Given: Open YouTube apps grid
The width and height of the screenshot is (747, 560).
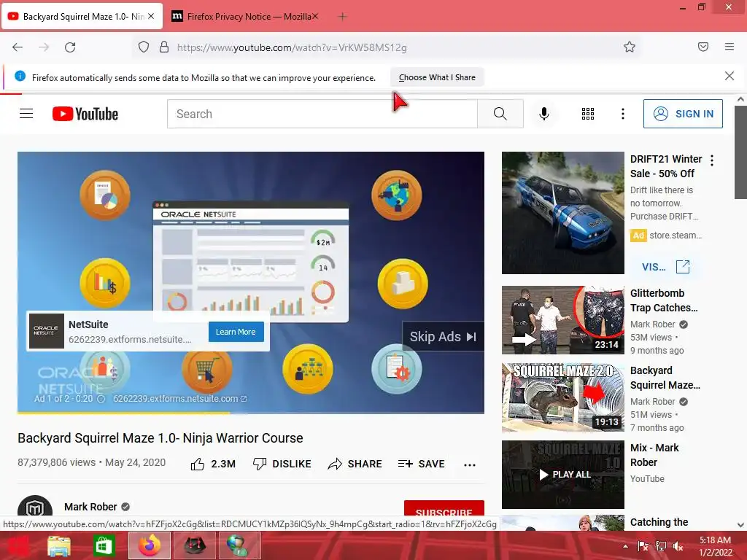Looking at the screenshot, I should 587,113.
